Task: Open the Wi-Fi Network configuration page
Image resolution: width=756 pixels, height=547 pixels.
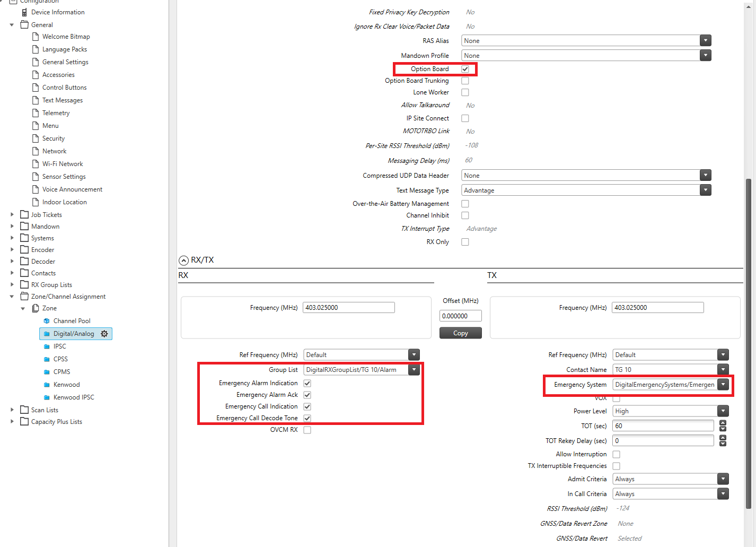Action: pos(63,163)
